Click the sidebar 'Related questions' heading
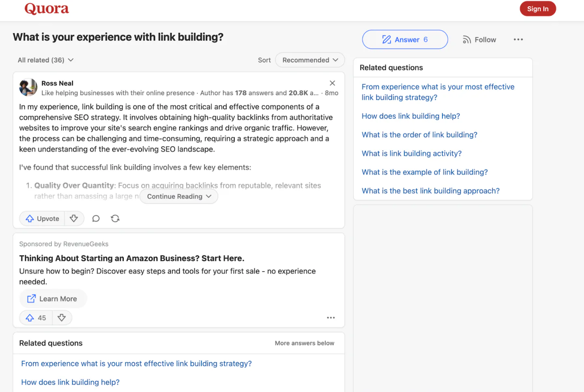This screenshot has height=392, width=584. coord(391,68)
